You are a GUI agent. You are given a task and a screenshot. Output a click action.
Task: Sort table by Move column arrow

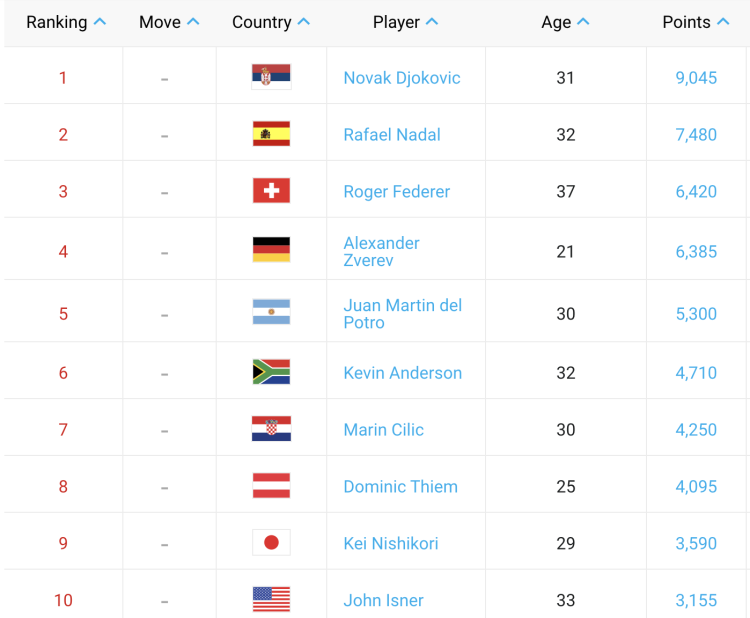point(193,22)
